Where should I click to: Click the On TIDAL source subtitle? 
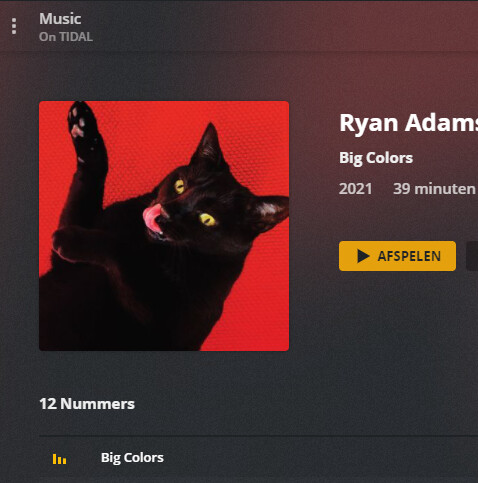coord(66,37)
